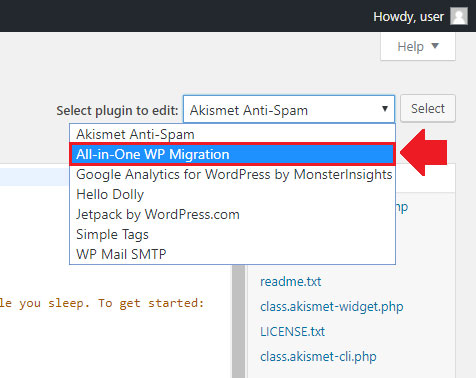This screenshot has width=476, height=378.
Task: Select Jetpack by WordPress.com option
Action: pos(232,214)
